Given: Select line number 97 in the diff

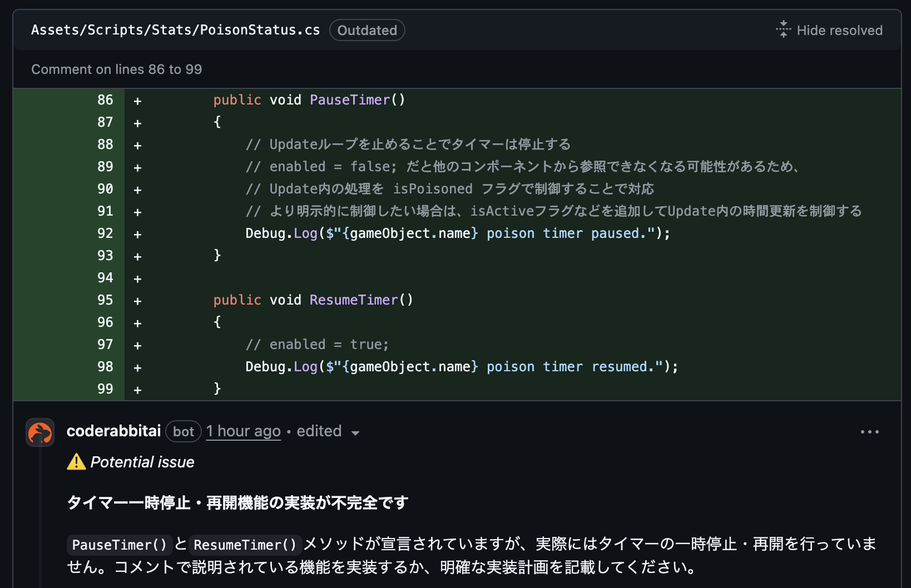Looking at the screenshot, I should (x=105, y=345).
